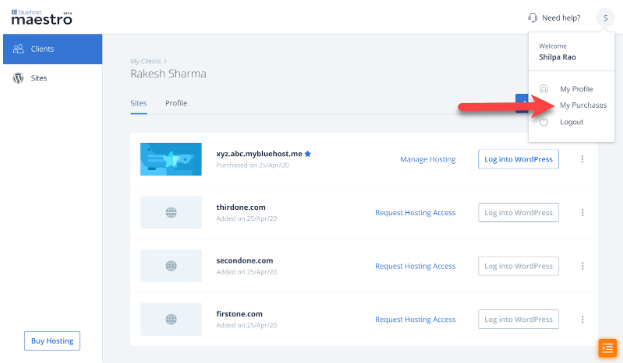Screen dimensions: 623x363
Task: Open the Clients section in sidebar
Action: coord(52,49)
